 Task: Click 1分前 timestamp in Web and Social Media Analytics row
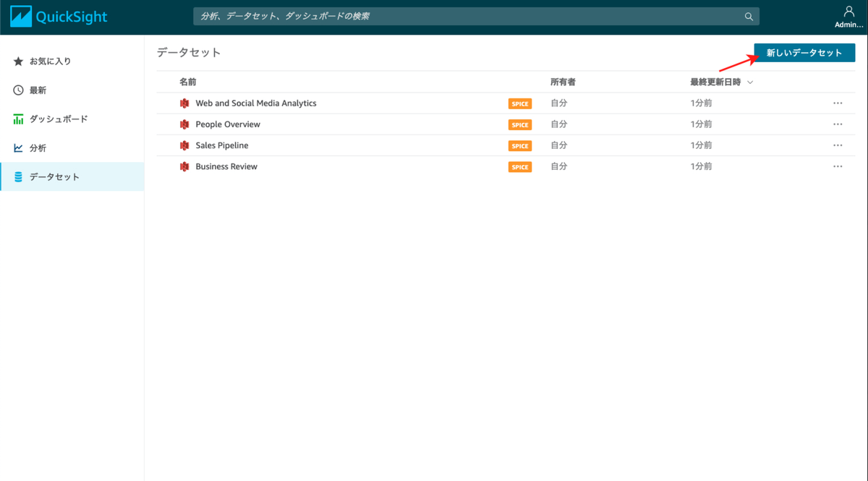tap(701, 103)
